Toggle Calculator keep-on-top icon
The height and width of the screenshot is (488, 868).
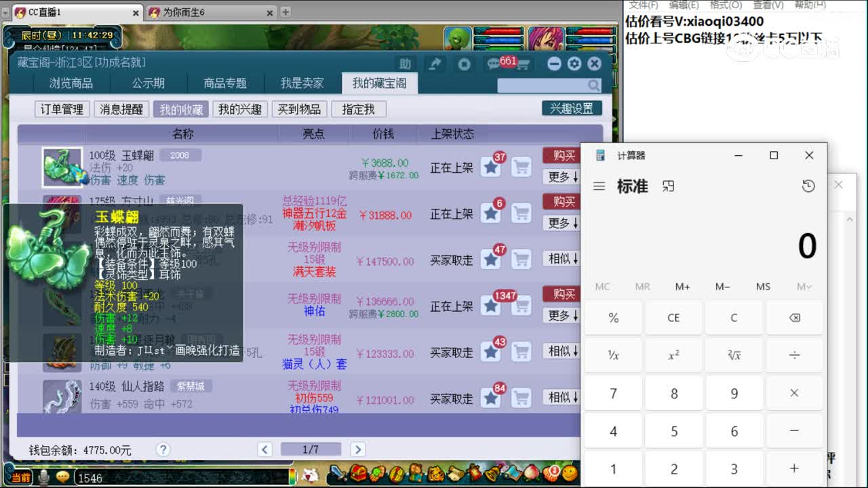tap(668, 186)
